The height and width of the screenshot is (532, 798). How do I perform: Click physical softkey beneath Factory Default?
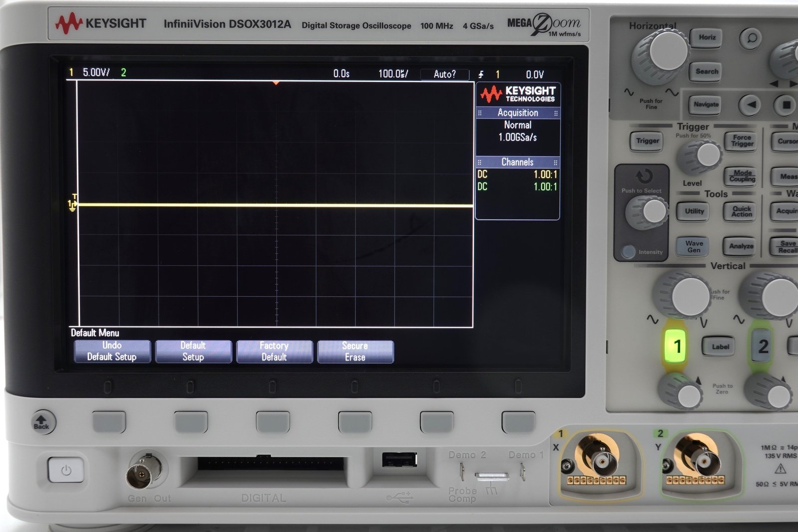(x=273, y=422)
